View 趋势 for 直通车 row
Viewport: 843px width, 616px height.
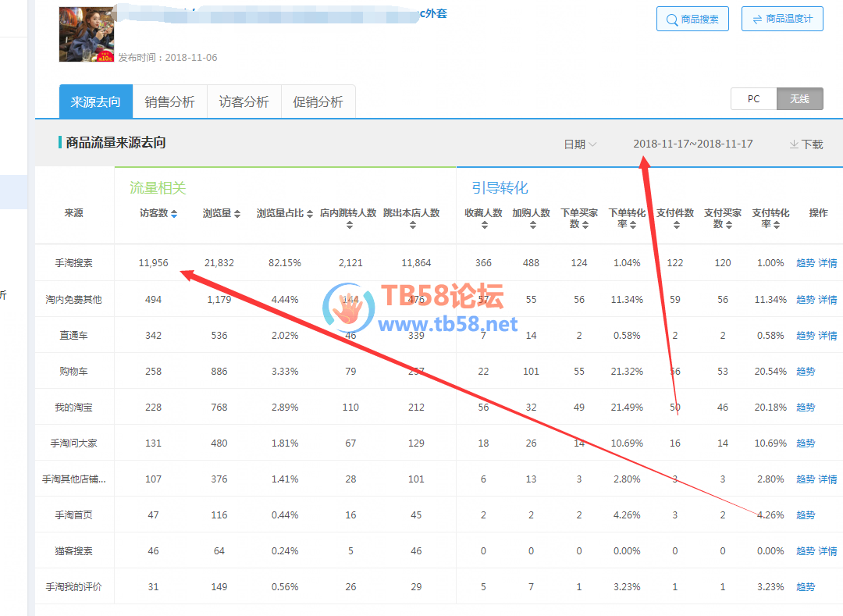(806, 336)
